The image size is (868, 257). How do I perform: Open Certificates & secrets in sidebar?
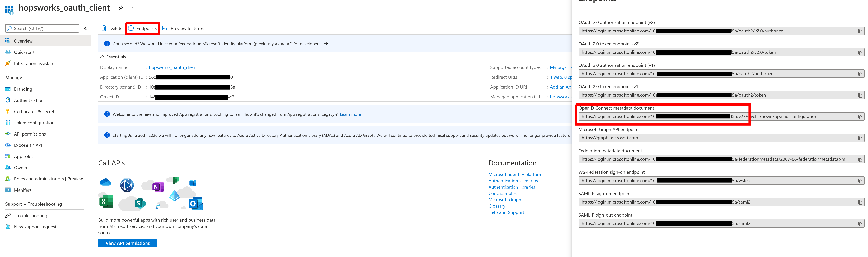35,112
